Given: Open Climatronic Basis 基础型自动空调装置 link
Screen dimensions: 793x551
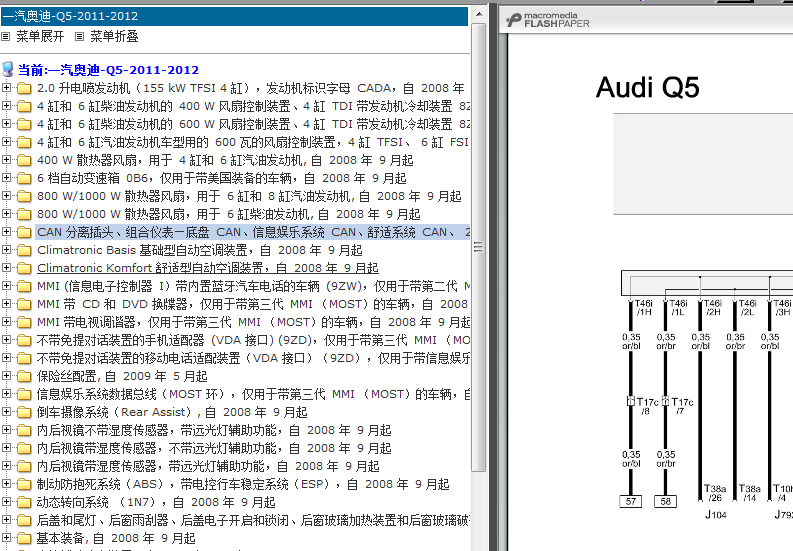Looking at the screenshot, I should tap(200, 250).
